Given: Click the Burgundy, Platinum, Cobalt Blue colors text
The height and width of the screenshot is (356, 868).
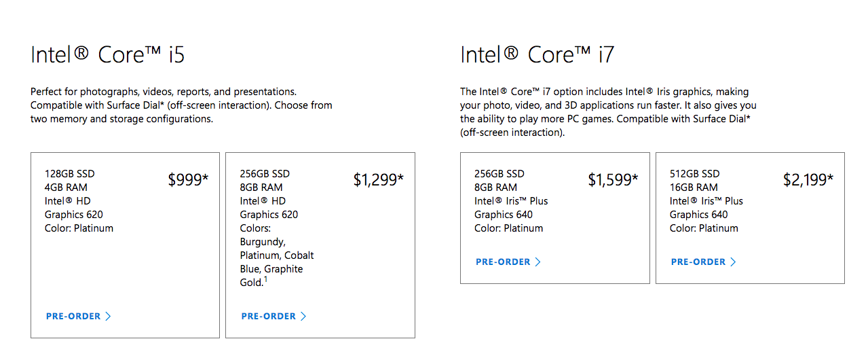Looking at the screenshot, I should [277, 255].
